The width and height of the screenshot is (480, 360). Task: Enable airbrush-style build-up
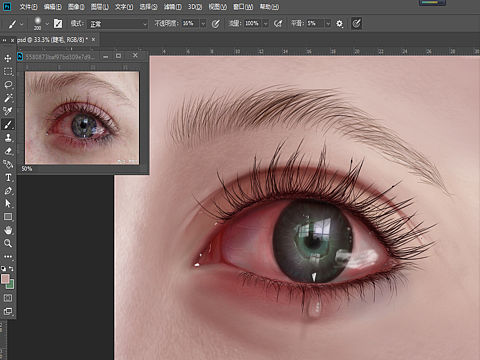[x=278, y=24]
